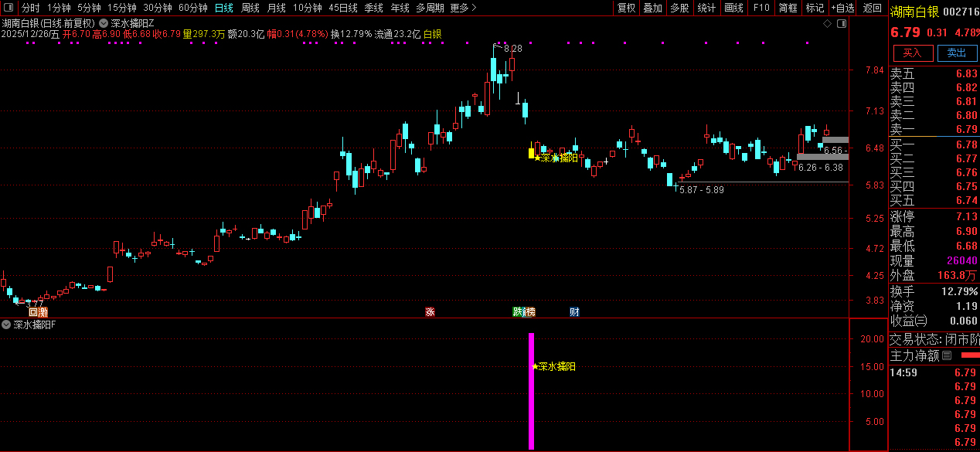Select 15分钟 period

[122, 8]
